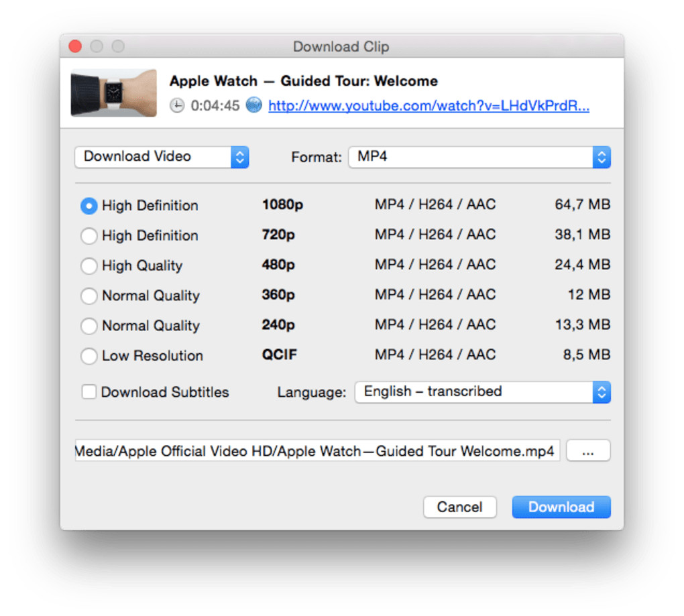The width and height of the screenshot is (684, 616).
Task: Click the Apple Watch video thumbnail
Action: click(x=113, y=93)
